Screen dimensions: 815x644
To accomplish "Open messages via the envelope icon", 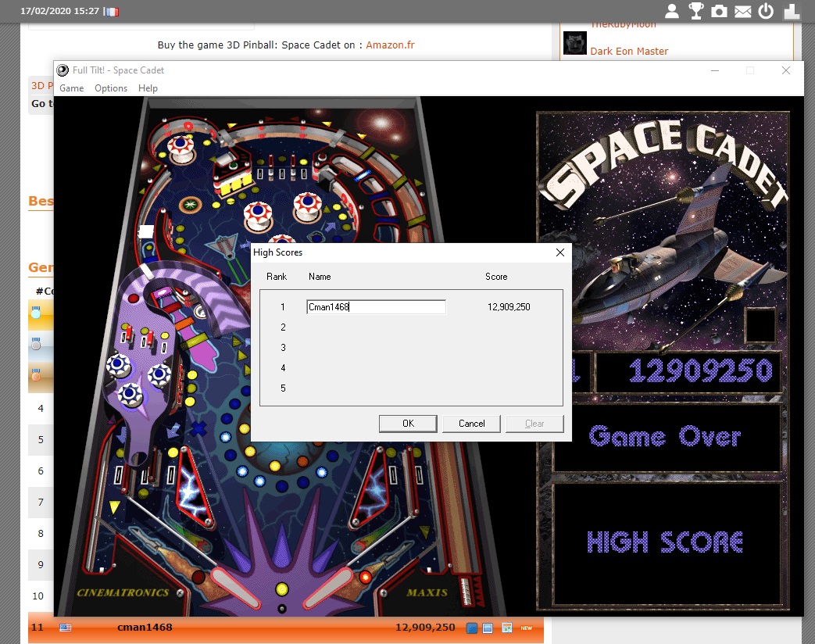I will (742, 11).
